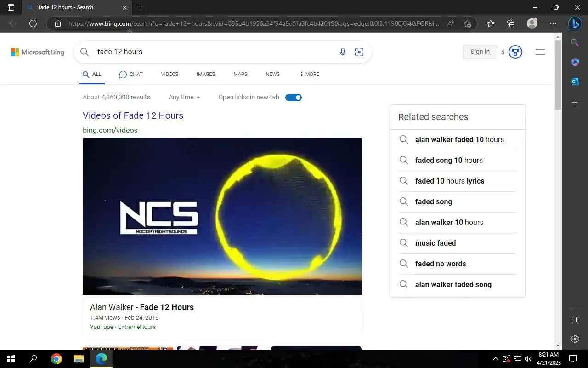Click the voice search microphone icon

[x=343, y=52]
